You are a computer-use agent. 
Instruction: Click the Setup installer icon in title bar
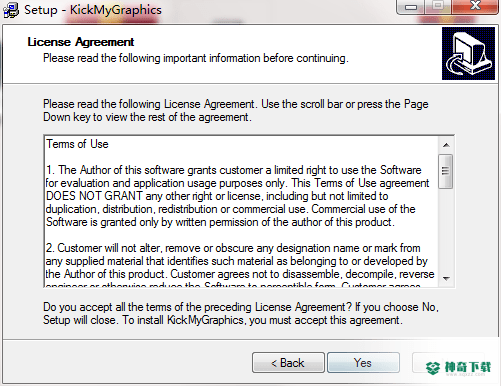click(x=11, y=10)
